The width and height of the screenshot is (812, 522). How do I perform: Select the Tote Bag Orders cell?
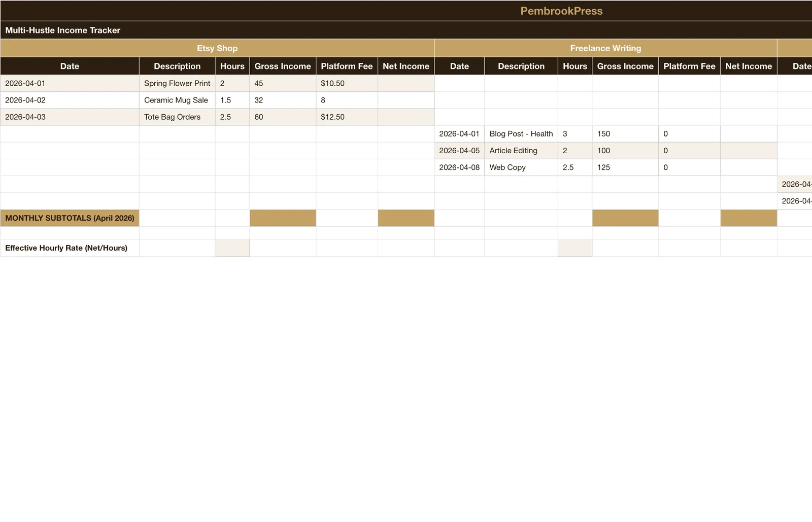coord(177,117)
